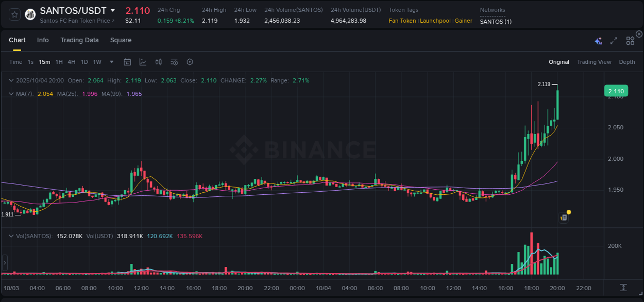The height and width of the screenshot is (302, 644).
Task: Open chart settings via hexagon gear icon
Action: 190,61
